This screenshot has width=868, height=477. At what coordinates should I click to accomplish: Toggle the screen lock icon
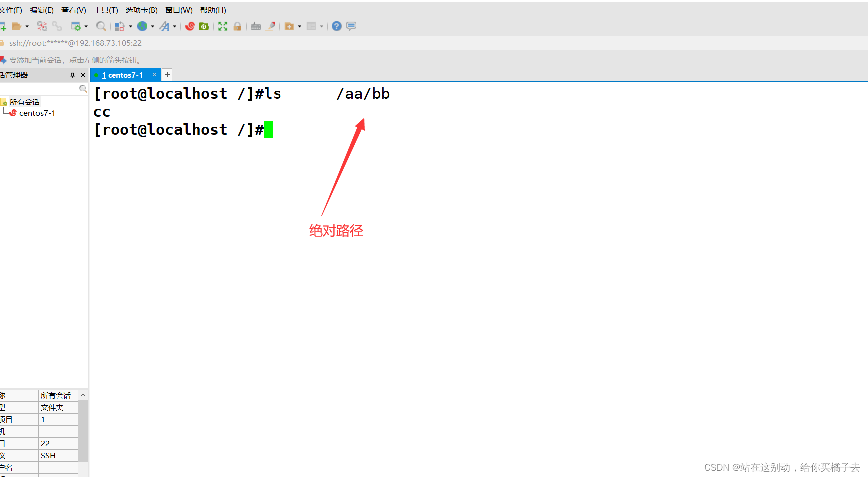[237, 26]
